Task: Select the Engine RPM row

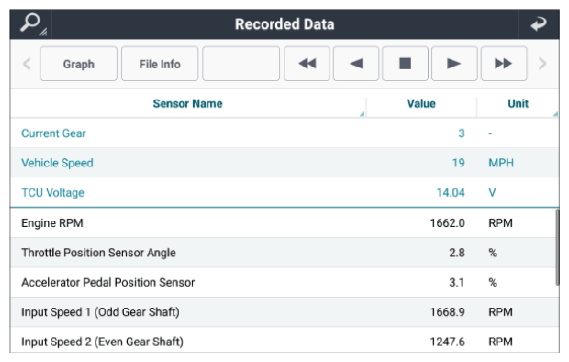Action: 283,223
